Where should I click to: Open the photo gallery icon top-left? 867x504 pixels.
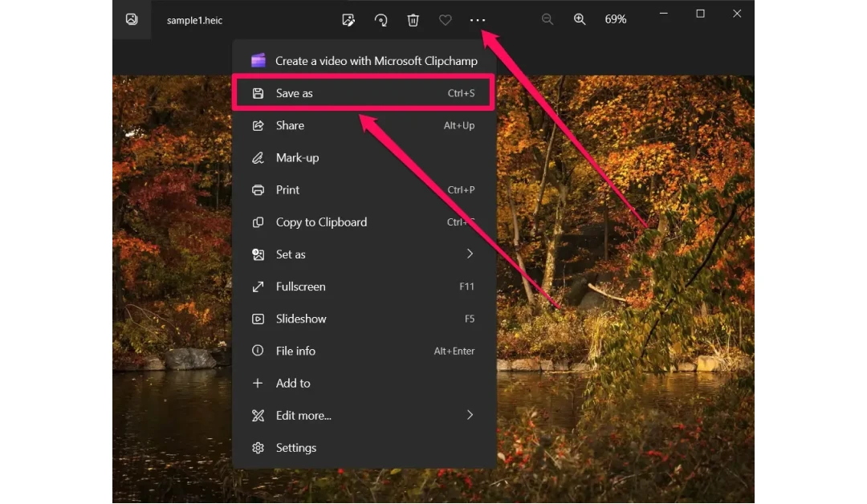[x=131, y=18]
